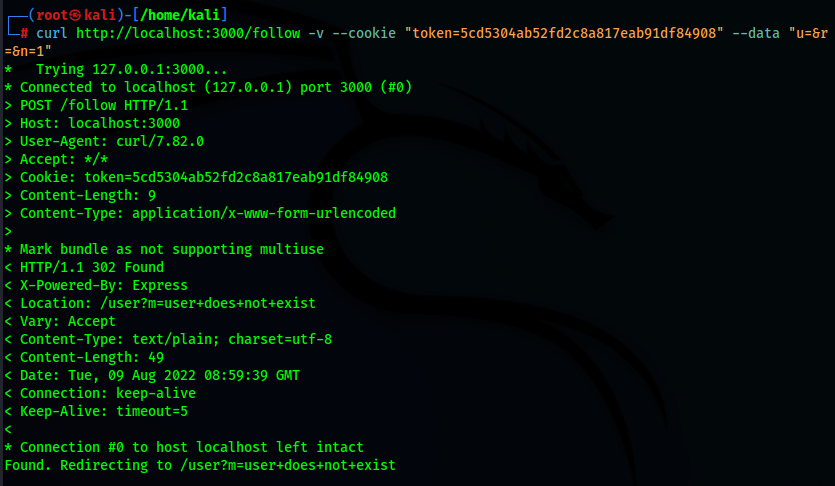Click the localhost:3000/follow URL in the command
Screen dimensions: 835x486
pos(185,33)
